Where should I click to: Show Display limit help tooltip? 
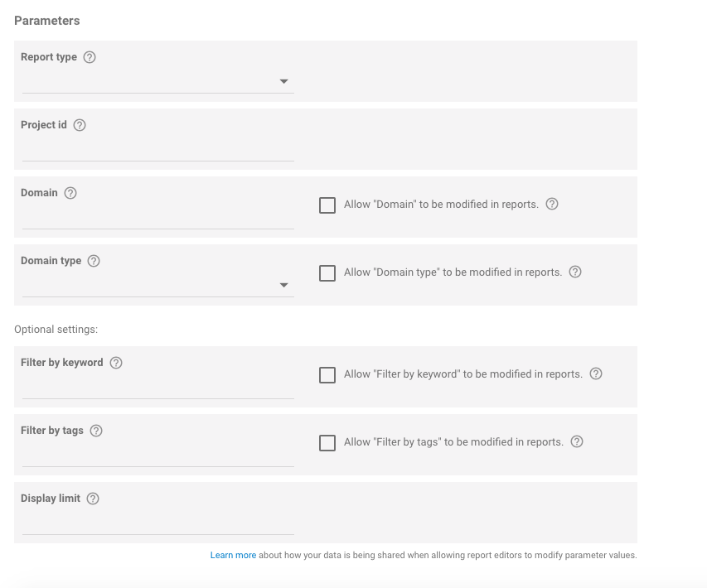tap(93, 499)
